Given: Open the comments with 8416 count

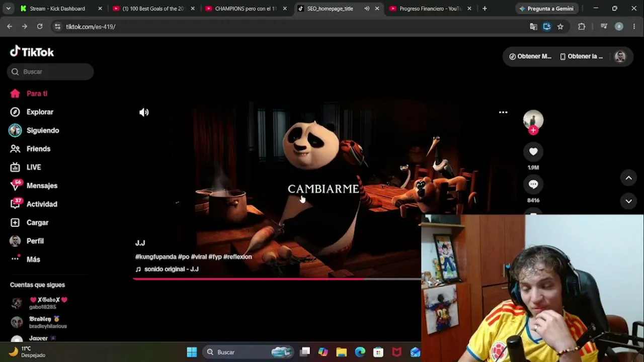Looking at the screenshot, I should click(533, 185).
